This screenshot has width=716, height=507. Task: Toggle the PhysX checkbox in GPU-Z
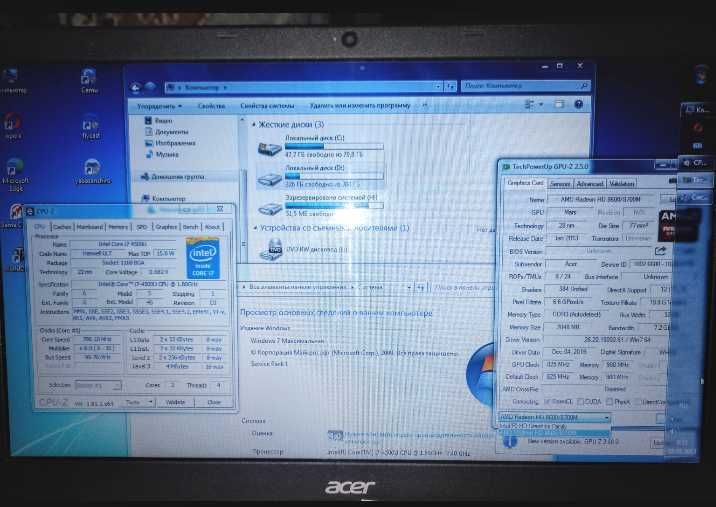pos(609,401)
